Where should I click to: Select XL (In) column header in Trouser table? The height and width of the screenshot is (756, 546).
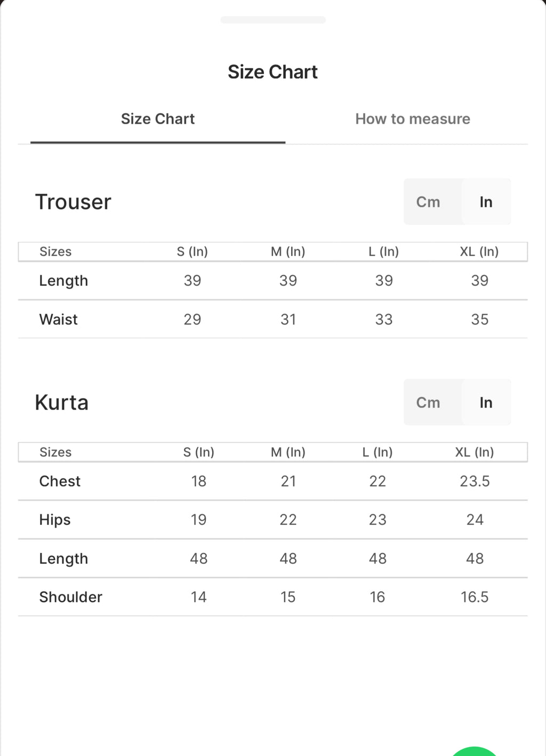click(479, 251)
